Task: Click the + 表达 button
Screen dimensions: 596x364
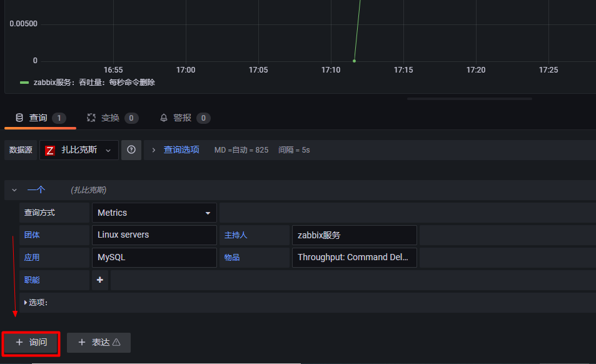Action: click(99, 343)
